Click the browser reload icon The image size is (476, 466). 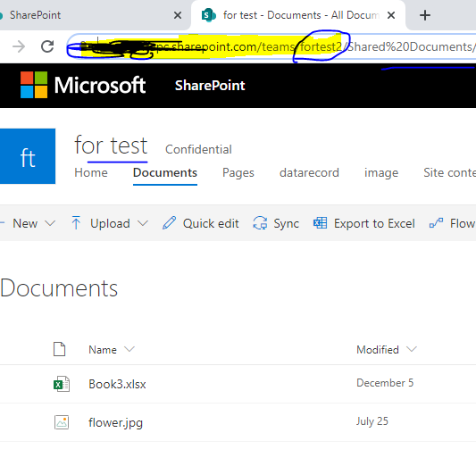click(47, 46)
